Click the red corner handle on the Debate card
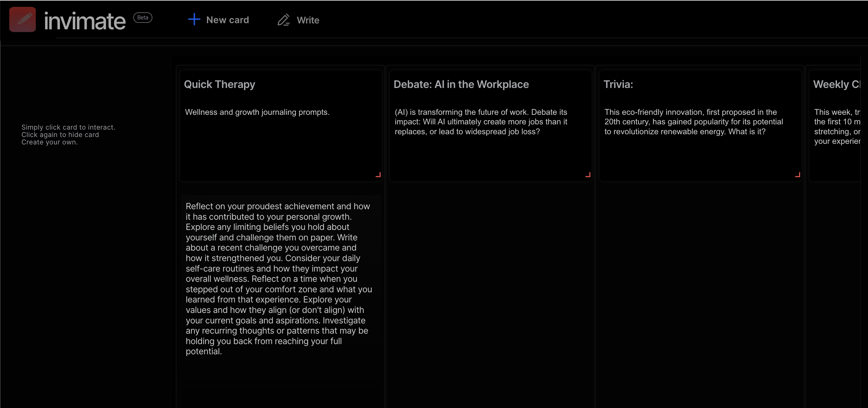868x408 pixels. point(588,175)
